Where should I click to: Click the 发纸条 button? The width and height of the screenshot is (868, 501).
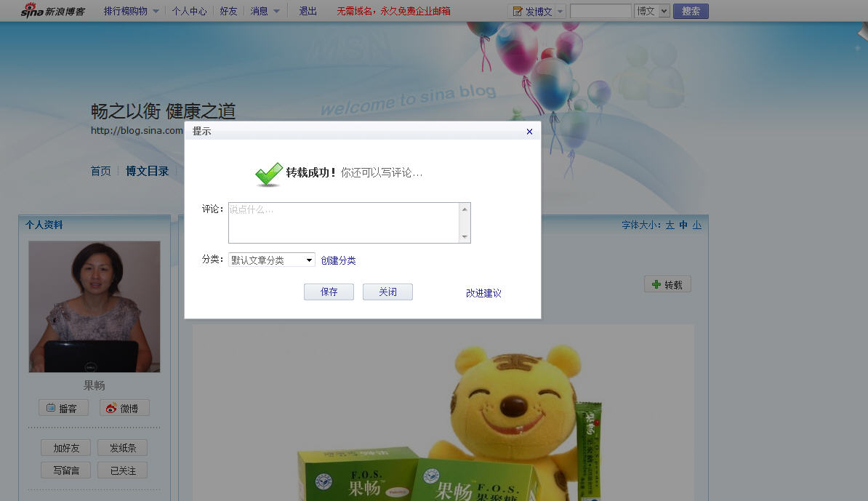point(122,448)
